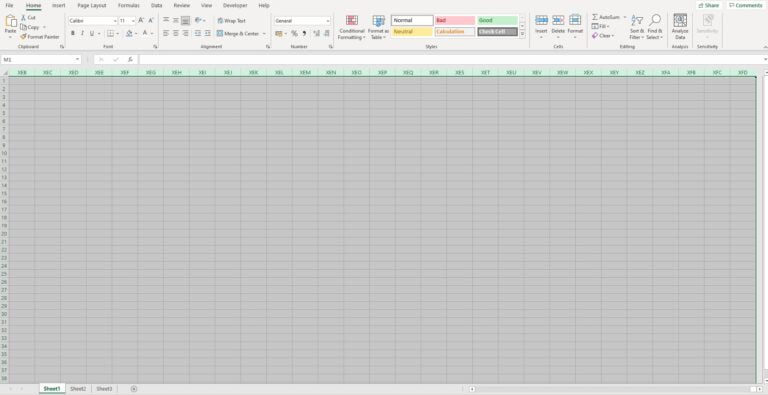The height and width of the screenshot is (395, 768).
Task: Apply the Good cell style
Action: click(498, 21)
